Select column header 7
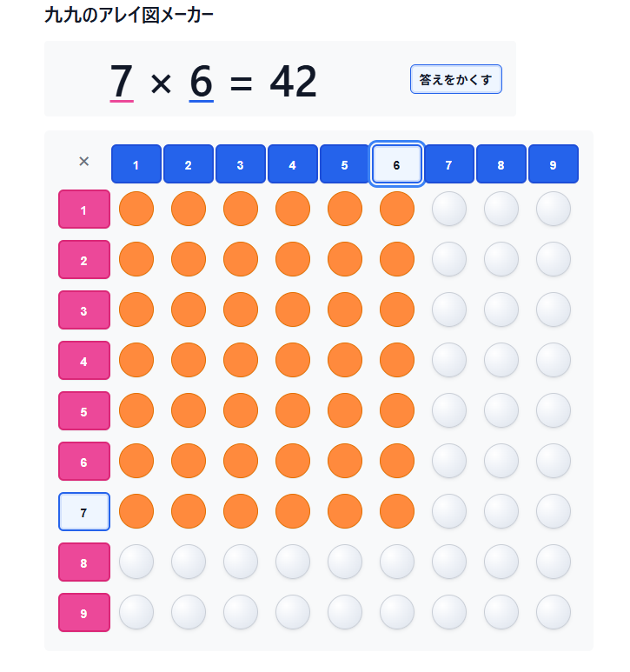This screenshot has height=672, width=630. [x=449, y=164]
